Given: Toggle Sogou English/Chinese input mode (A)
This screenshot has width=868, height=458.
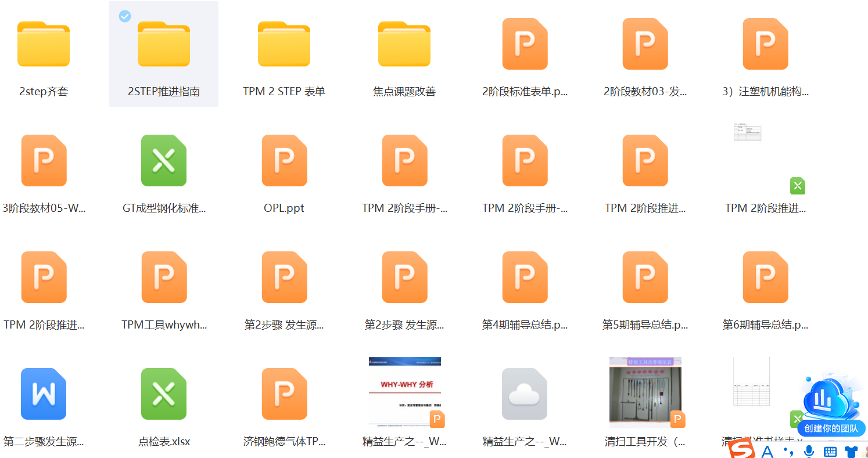Looking at the screenshot, I should point(767,451).
